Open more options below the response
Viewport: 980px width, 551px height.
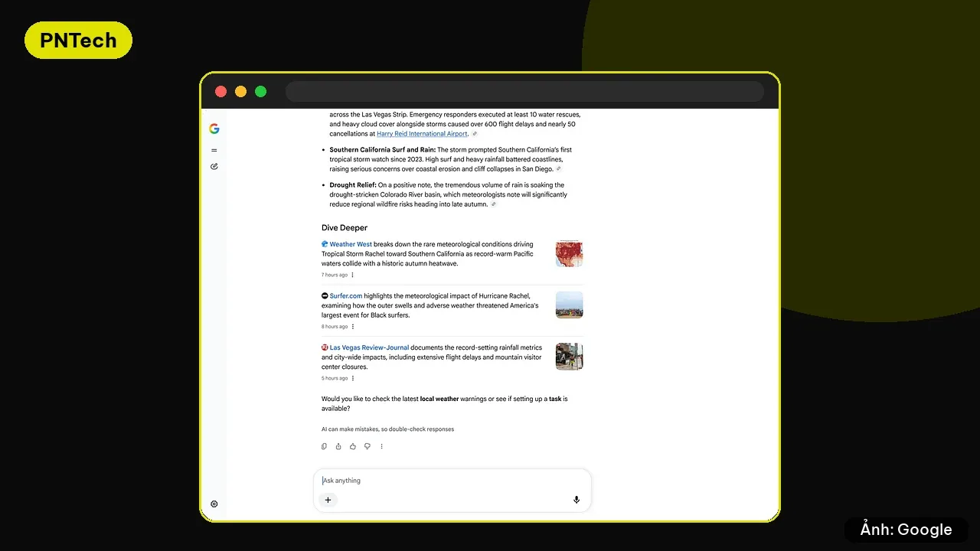tap(381, 446)
